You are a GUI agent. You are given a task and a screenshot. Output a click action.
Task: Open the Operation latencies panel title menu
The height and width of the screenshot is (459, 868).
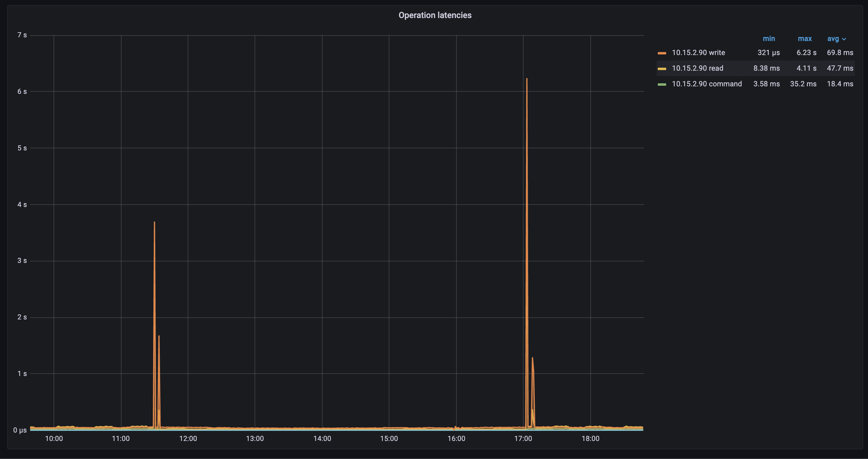click(x=435, y=15)
